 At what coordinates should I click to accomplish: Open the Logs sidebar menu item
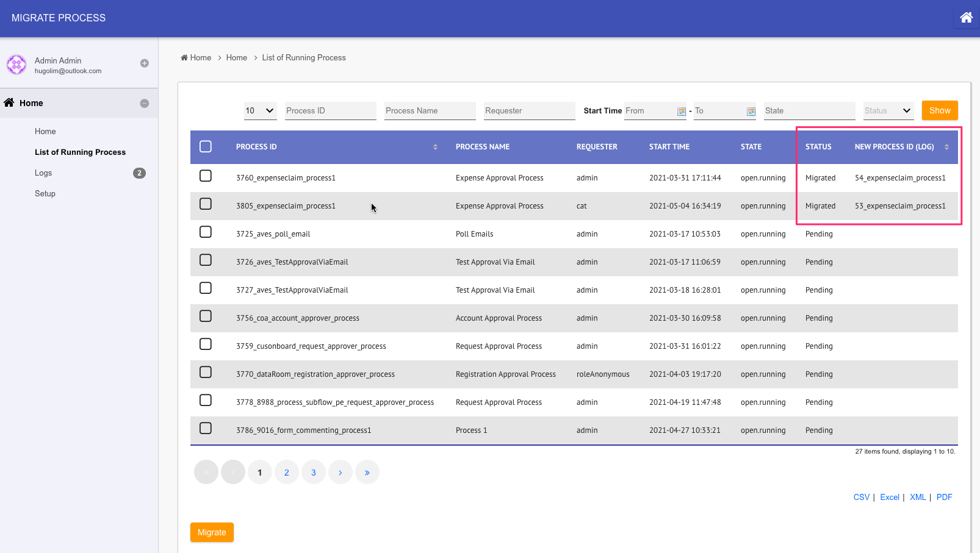pyautogui.click(x=43, y=173)
